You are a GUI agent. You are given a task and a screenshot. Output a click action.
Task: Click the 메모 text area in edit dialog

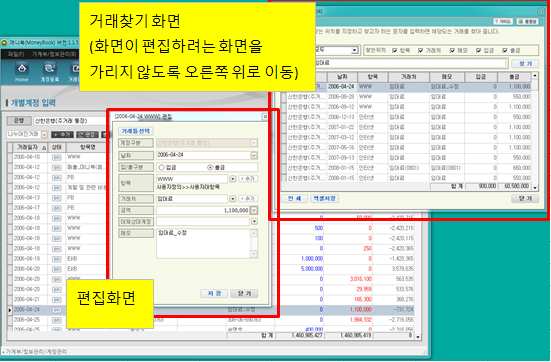coord(203,244)
